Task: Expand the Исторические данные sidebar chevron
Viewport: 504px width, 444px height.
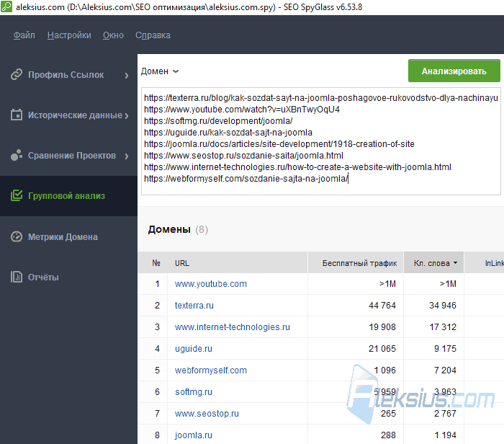Action: 127,115
